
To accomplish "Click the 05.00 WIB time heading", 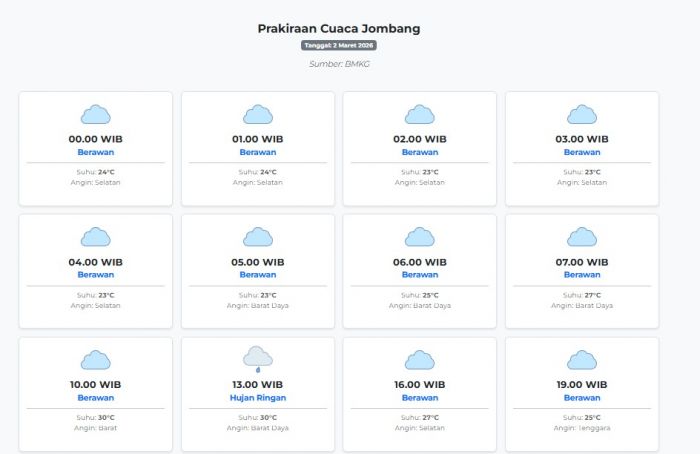I will click(258, 262).
